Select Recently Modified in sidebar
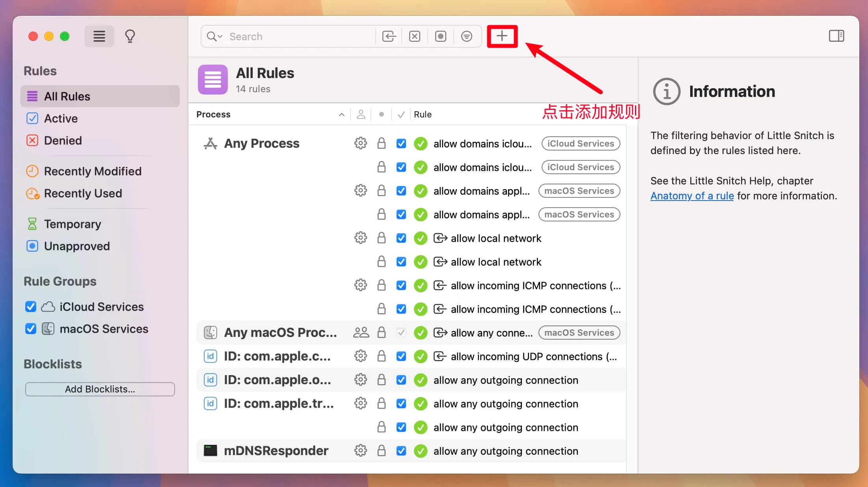 point(92,171)
